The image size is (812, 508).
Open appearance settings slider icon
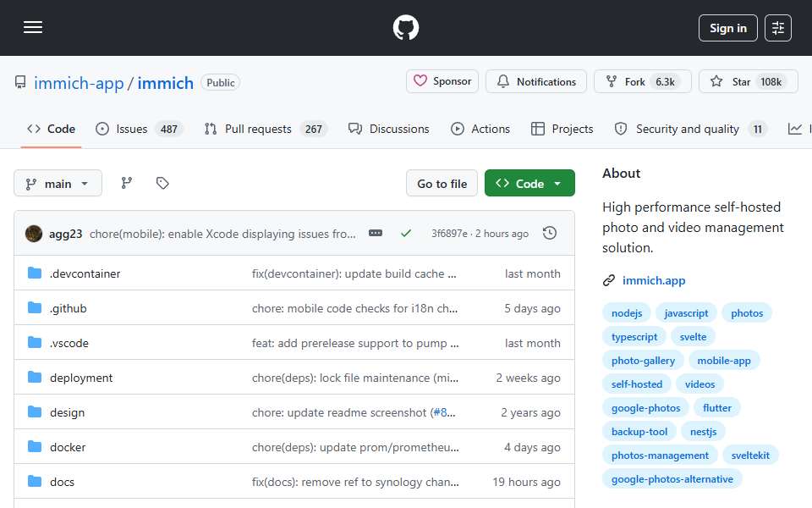778,28
